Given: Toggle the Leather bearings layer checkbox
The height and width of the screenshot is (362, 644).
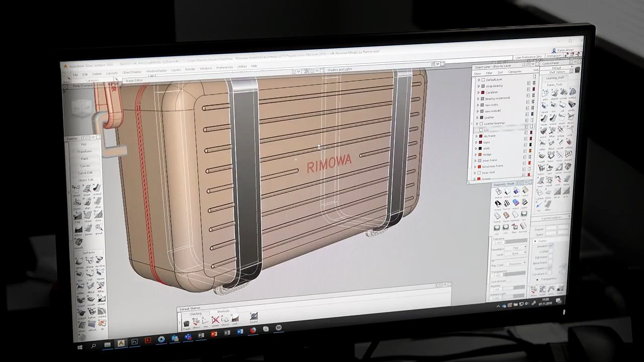Looking at the screenshot, I should (x=481, y=124).
